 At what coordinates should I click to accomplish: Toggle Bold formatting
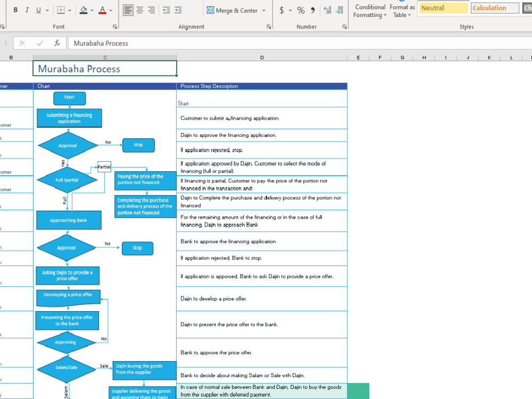tap(15, 10)
